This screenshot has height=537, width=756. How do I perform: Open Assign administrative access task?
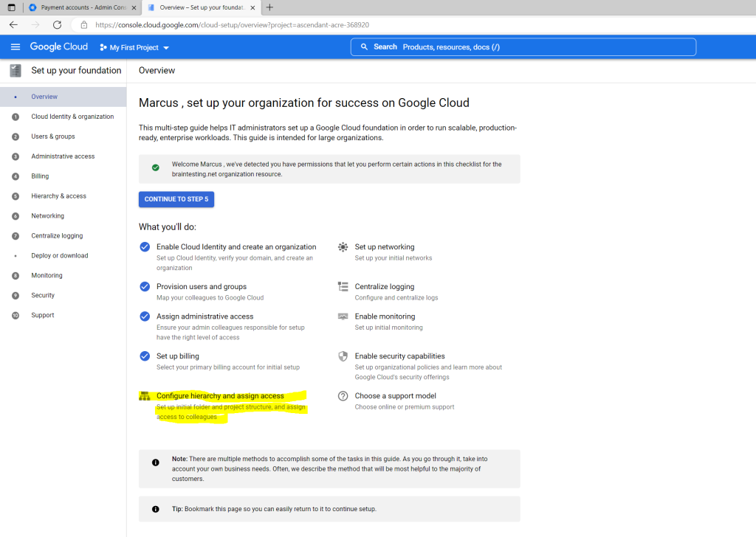(205, 316)
